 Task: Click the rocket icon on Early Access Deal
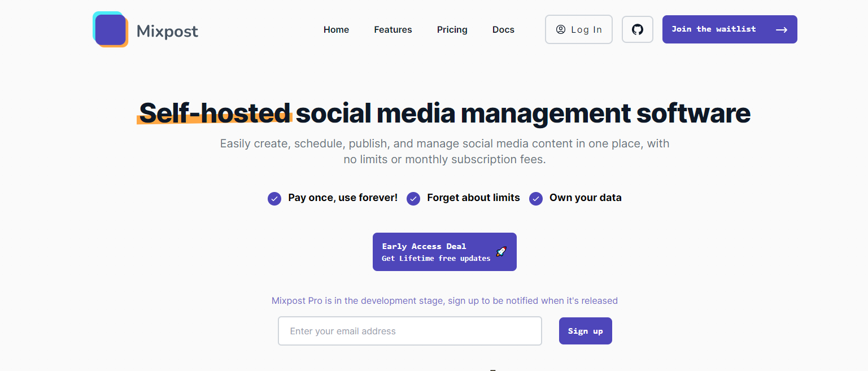501,252
